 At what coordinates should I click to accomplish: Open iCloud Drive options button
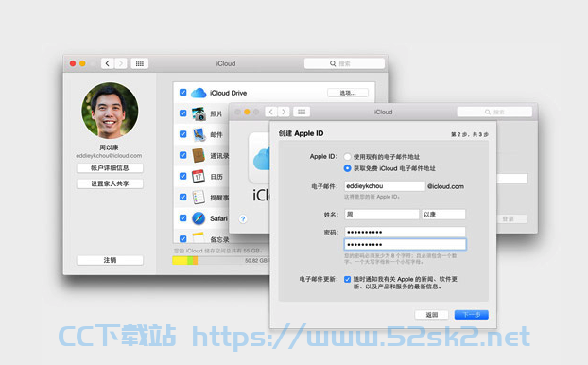[x=348, y=93]
